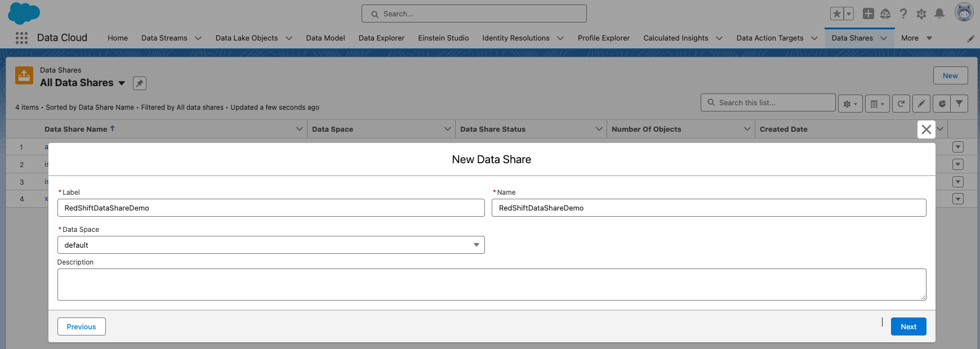Focus the Search this list field
This screenshot has width=980, height=349.
[x=768, y=102]
